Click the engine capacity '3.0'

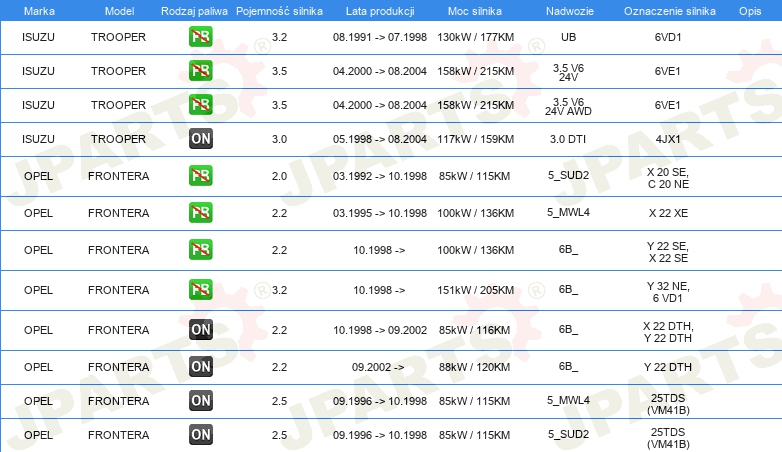tap(279, 139)
